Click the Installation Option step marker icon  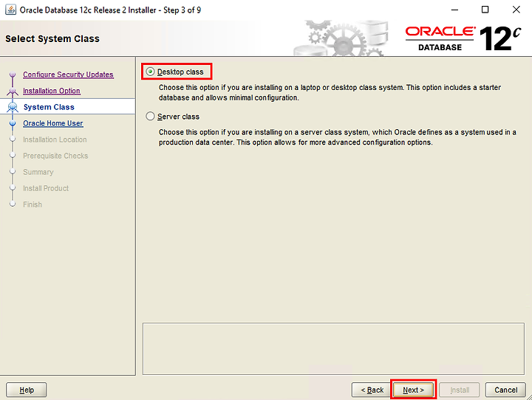13,91
